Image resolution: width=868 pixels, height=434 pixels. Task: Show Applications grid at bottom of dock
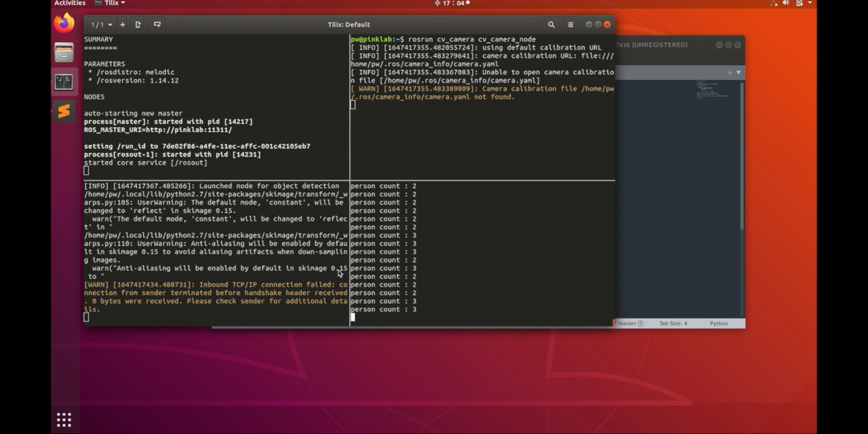[x=64, y=420]
